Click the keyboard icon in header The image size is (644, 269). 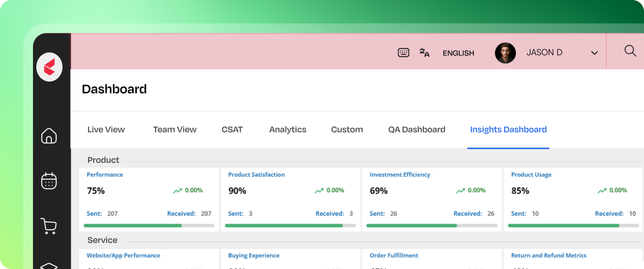[x=403, y=52]
